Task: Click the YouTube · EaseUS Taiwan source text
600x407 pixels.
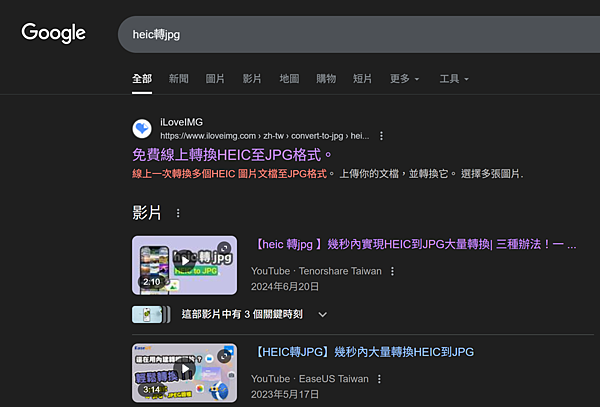Action: (x=310, y=379)
